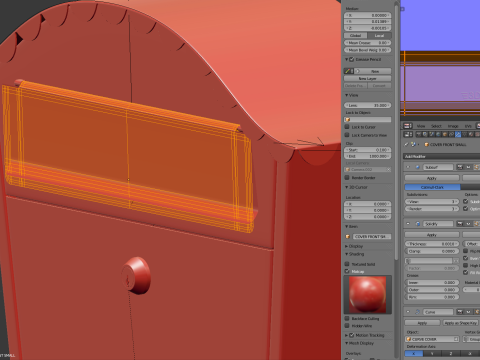This screenshot has width=480, height=360.
Task: Toggle Solidify modifier render camera icon
Action: coord(460,224)
